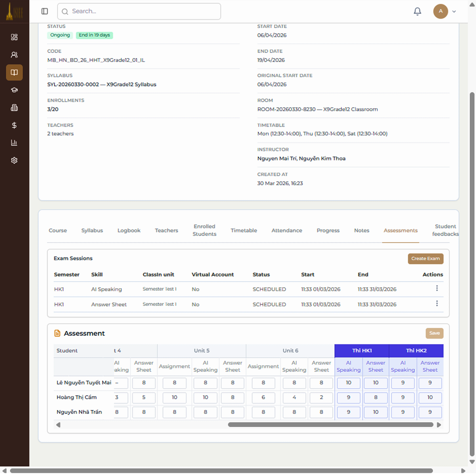Screen dimensions: 476x474
Task: Switch to the Logbook tab
Action: [129, 230]
